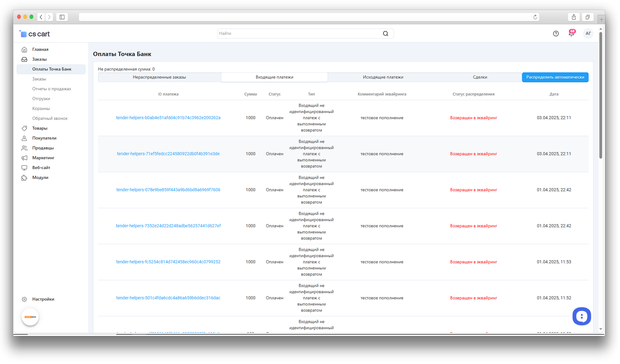Click the notifications bell icon

click(x=571, y=34)
